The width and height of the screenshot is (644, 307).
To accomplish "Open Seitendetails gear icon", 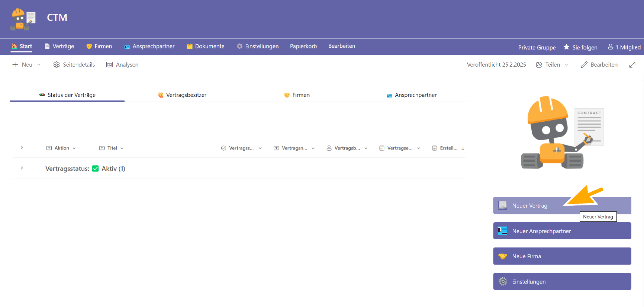I will [x=57, y=65].
